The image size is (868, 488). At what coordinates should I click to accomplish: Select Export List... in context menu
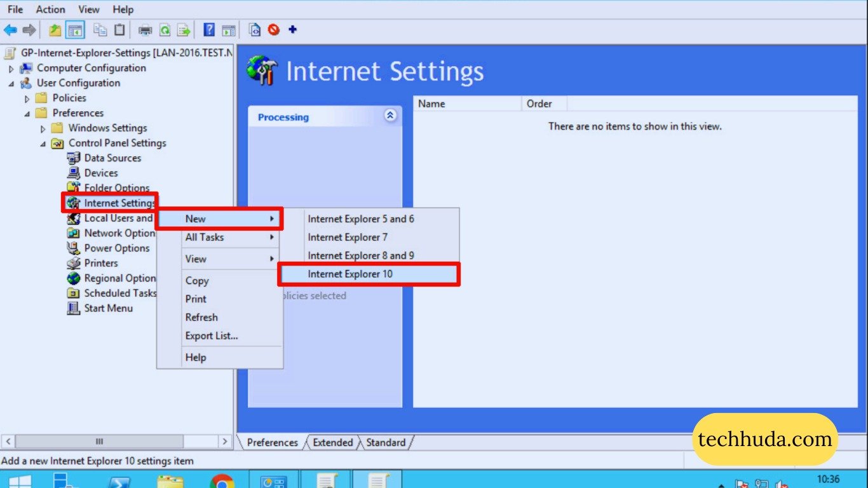[x=212, y=335]
